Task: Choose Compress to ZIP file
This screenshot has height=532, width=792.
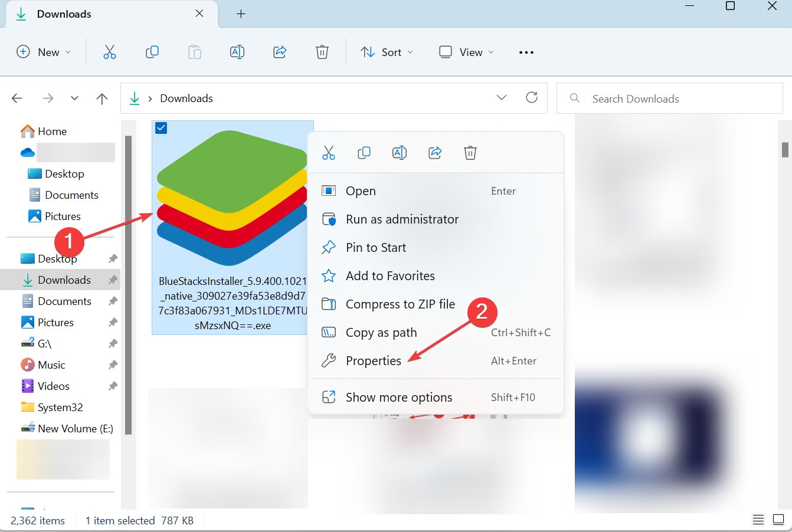Action: tap(436, 304)
